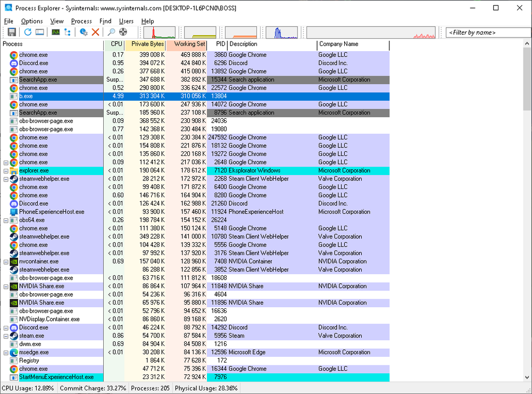Click the vertical scrollbar down arrow
This screenshot has height=394, width=532.
click(527, 377)
